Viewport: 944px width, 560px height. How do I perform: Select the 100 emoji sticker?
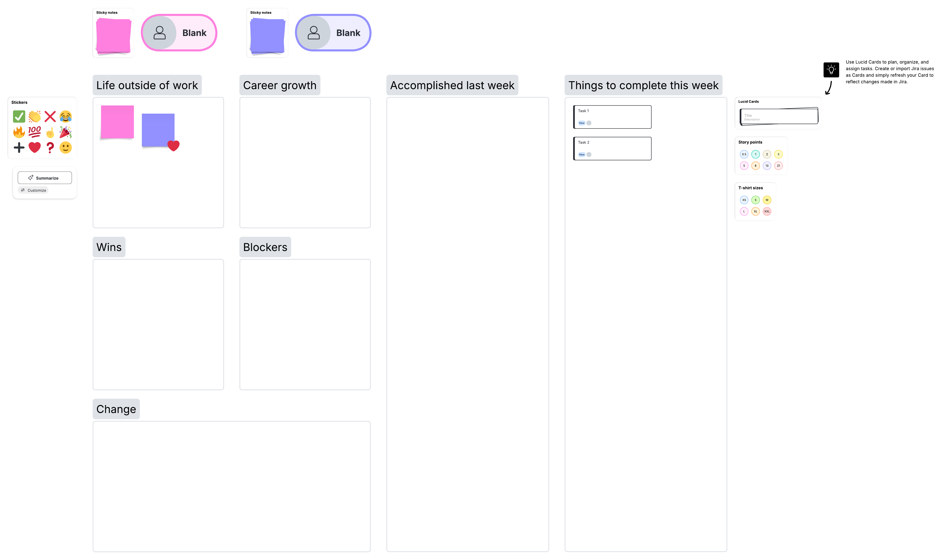click(x=34, y=132)
